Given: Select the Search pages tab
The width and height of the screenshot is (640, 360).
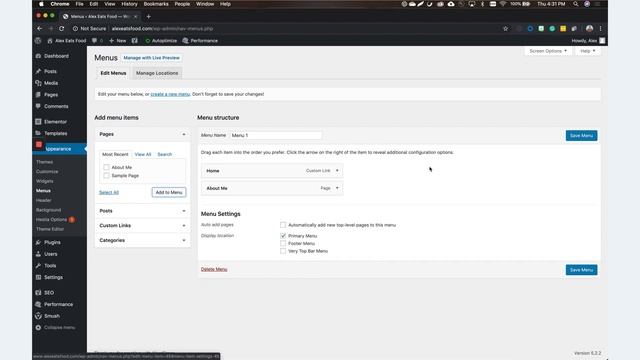Looking at the screenshot, I should (164, 154).
